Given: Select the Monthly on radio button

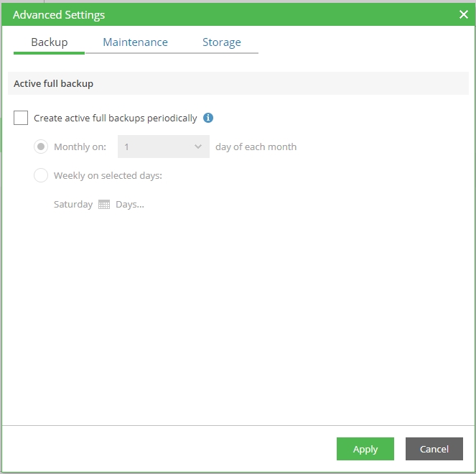Looking at the screenshot, I should point(41,147).
